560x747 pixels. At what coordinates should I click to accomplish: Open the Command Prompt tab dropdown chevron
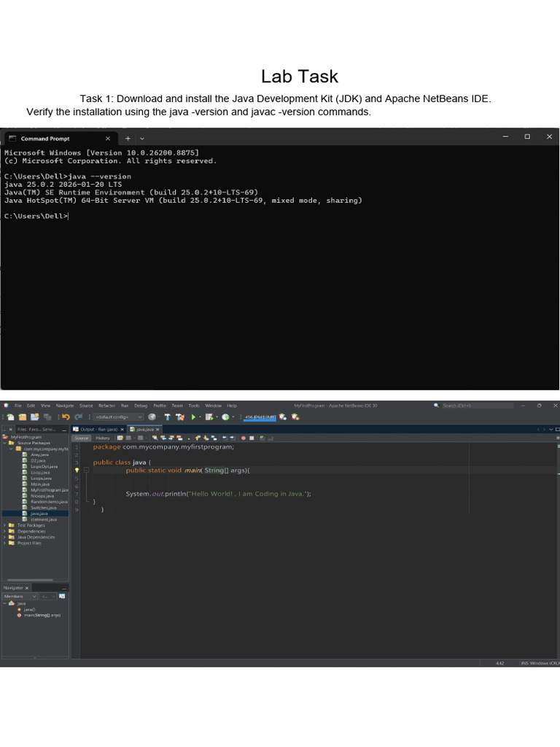142,139
